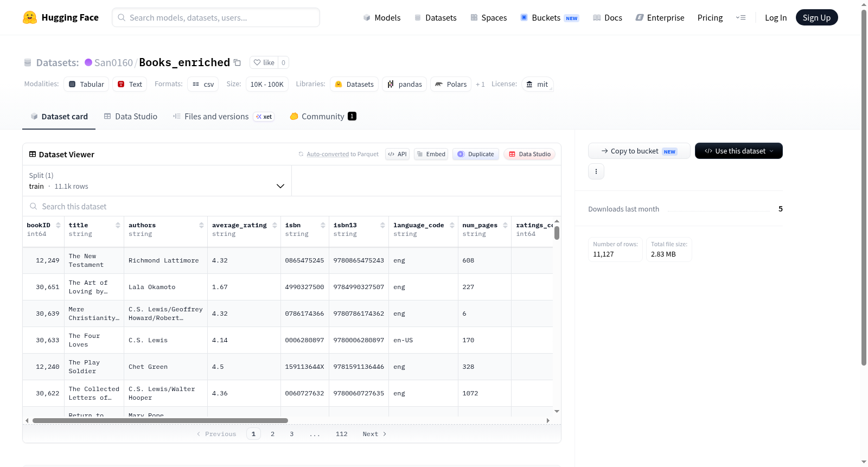Click Copy to bucket button

click(x=639, y=151)
